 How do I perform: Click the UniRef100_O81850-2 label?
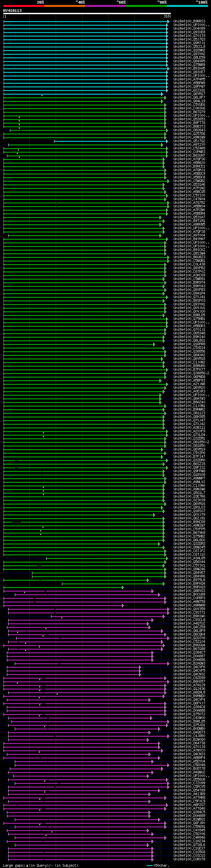(x=191, y=442)
